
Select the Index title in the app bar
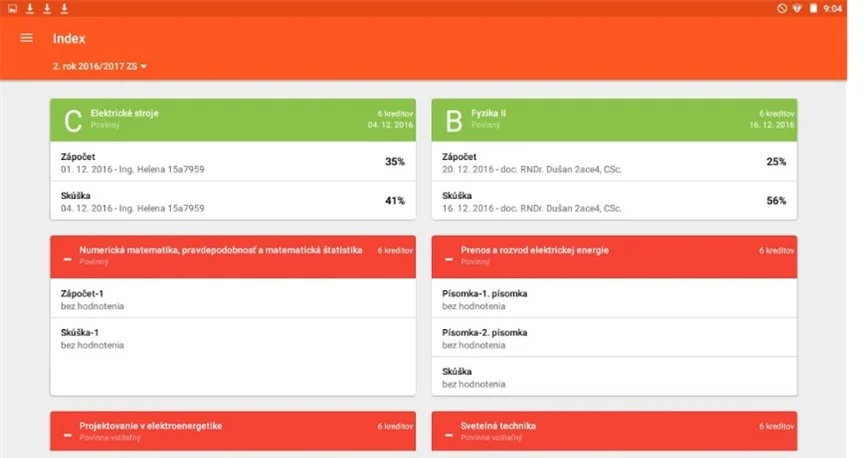(69, 38)
